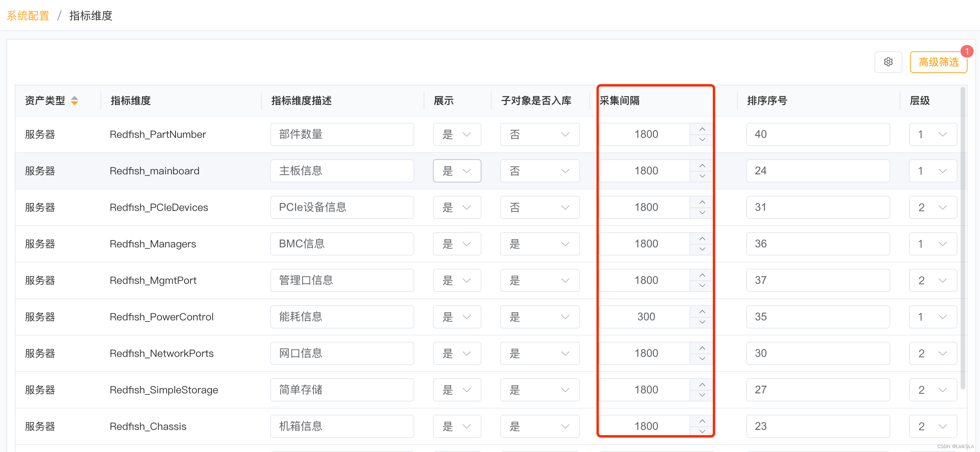The height and width of the screenshot is (452, 980).
Task: Decrease 采集间隔 for Redfish_NetworkPorts row
Action: pos(702,359)
